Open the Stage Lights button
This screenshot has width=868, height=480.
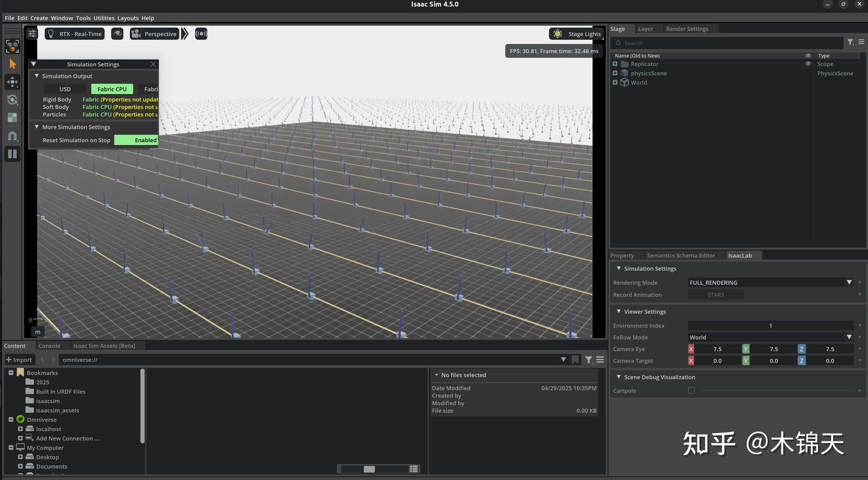click(576, 34)
